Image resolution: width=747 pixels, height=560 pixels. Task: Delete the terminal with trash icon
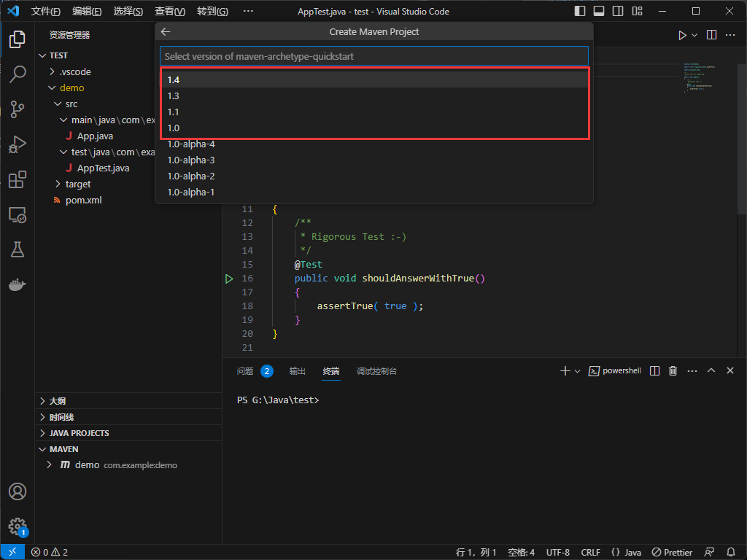point(673,371)
